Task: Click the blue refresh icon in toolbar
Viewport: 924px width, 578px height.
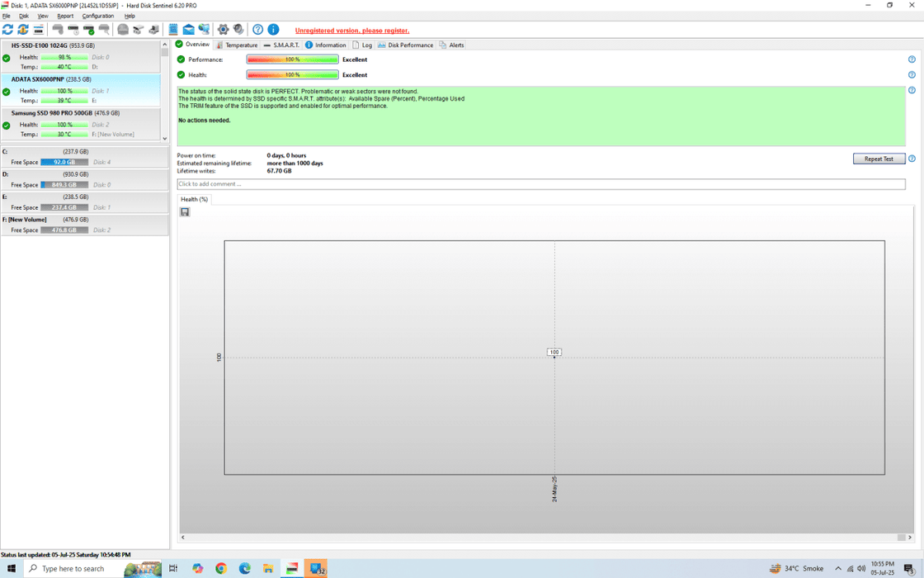Action: click(x=7, y=30)
